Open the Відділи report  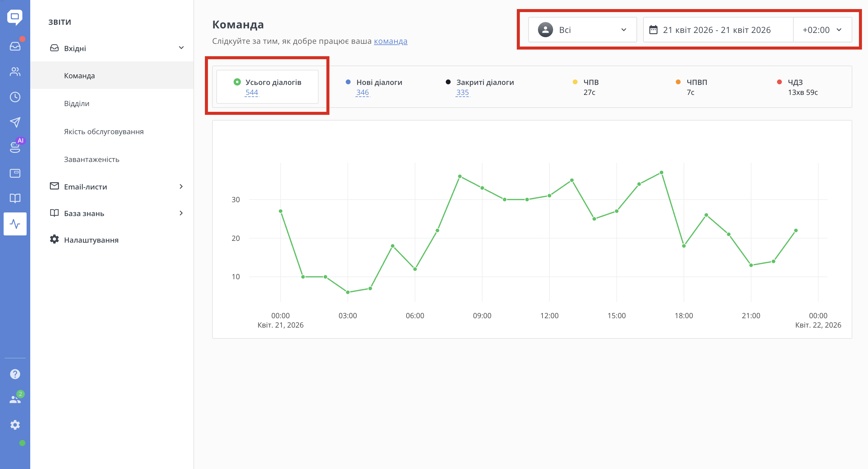[x=77, y=103]
